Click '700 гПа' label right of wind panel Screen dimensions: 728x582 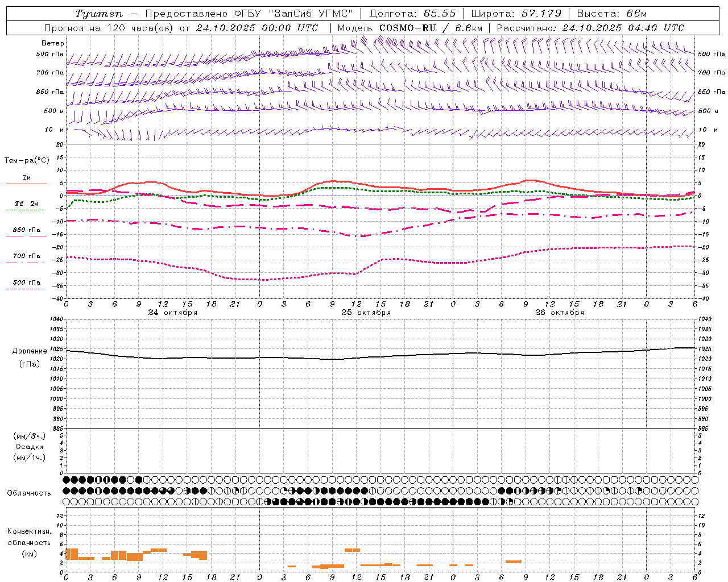tap(712, 73)
